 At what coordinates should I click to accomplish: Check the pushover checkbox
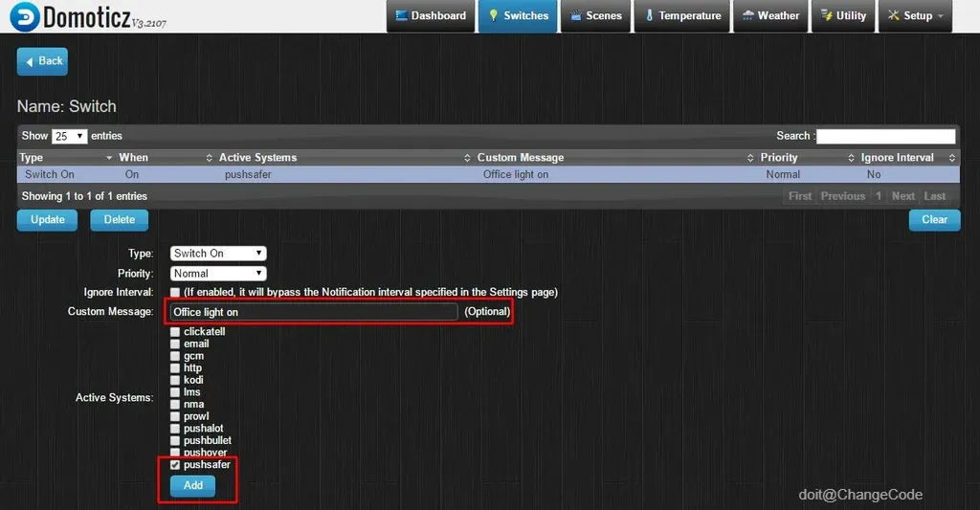pyautogui.click(x=175, y=453)
